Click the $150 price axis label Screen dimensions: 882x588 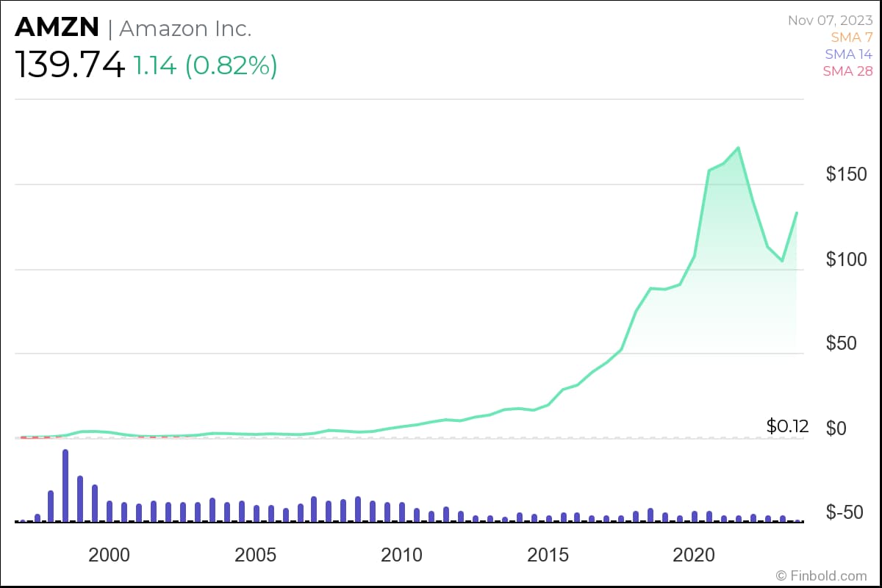[x=846, y=175]
